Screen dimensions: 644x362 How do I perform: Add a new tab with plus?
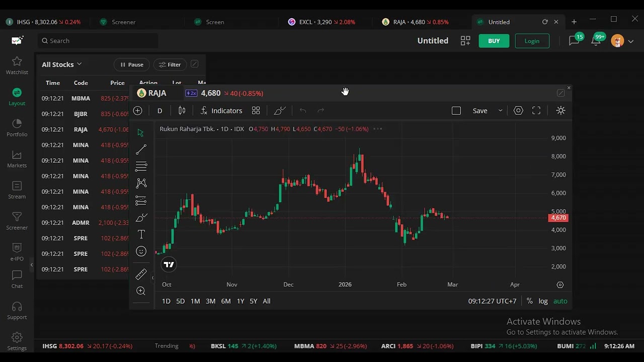coord(574,22)
